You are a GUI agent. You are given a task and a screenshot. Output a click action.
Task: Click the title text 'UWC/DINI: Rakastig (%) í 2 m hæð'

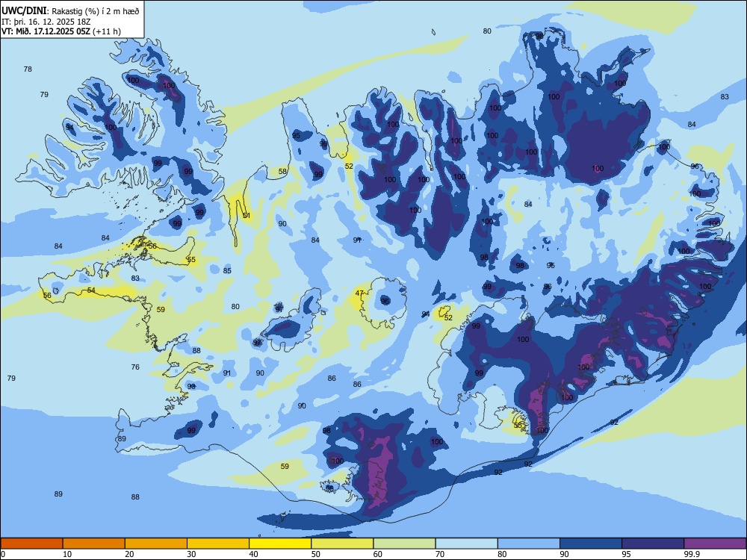[70, 11]
